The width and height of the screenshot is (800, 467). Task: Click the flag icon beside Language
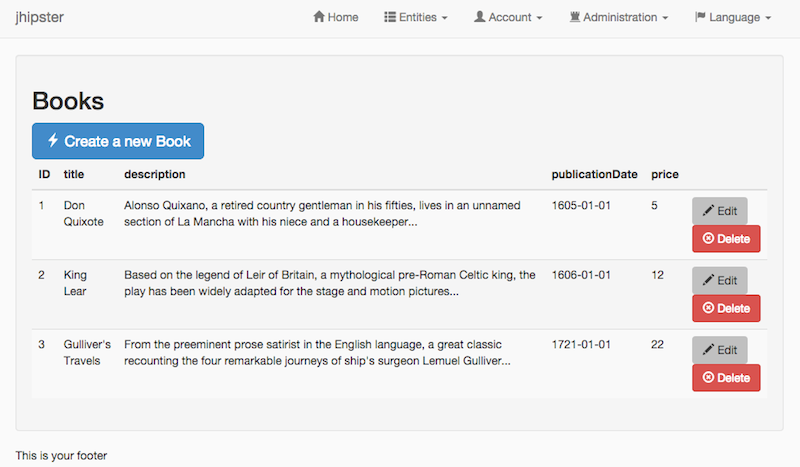pyautogui.click(x=700, y=17)
